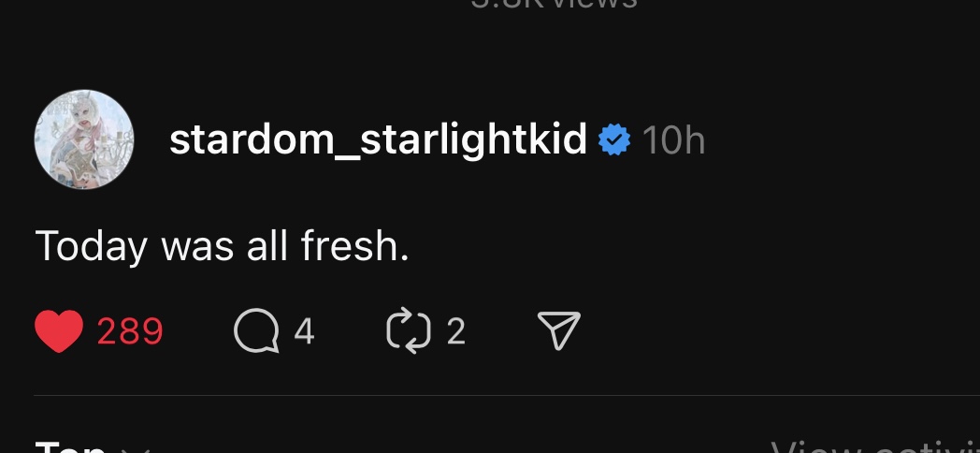Click the divider line under post actions

[507, 395]
